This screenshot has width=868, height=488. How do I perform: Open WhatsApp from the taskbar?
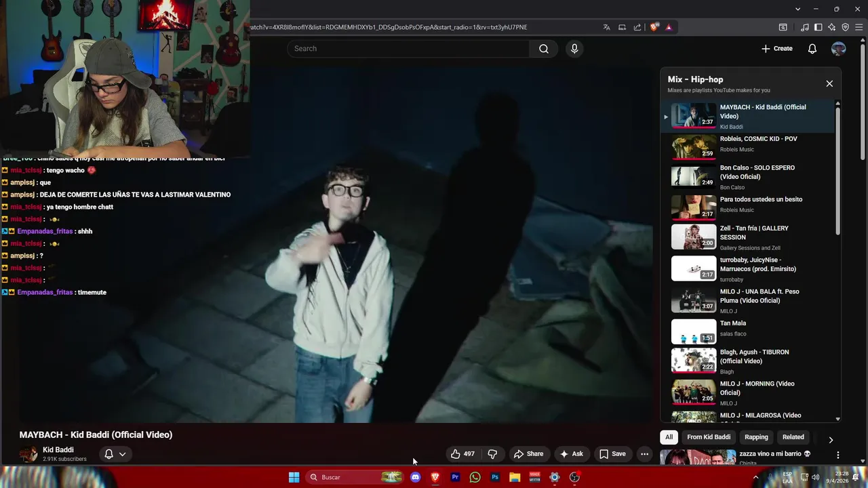[475, 477]
